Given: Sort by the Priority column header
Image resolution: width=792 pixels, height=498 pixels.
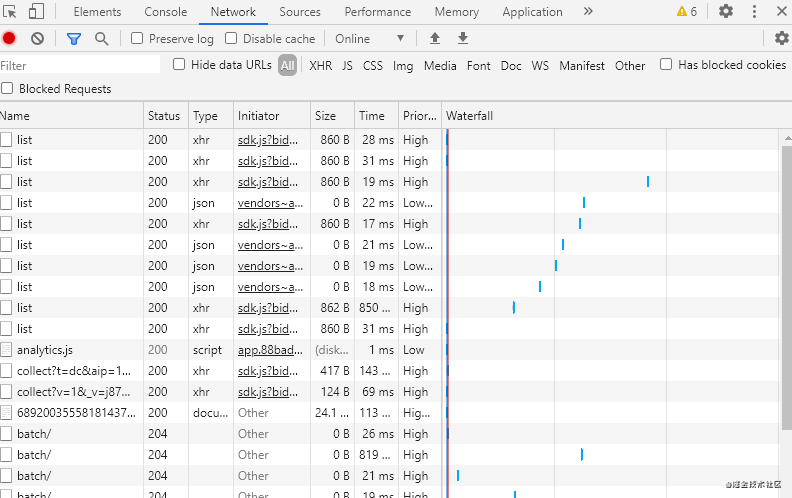Looking at the screenshot, I should [420, 116].
